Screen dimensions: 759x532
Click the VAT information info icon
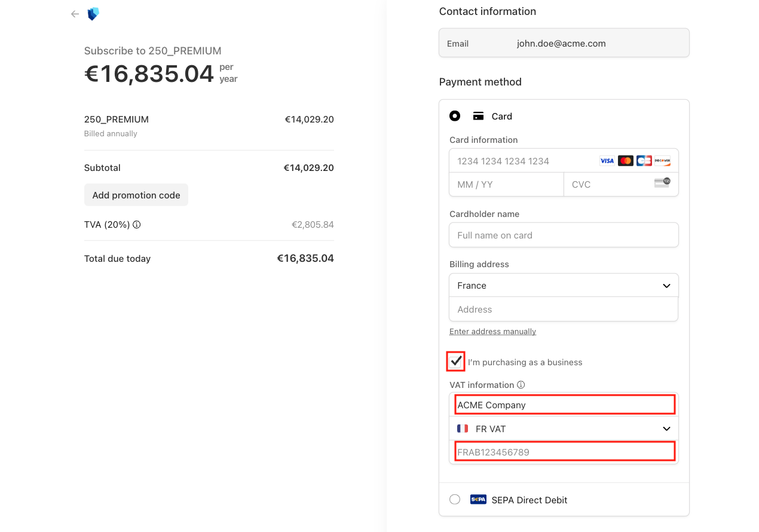(521, 385)
